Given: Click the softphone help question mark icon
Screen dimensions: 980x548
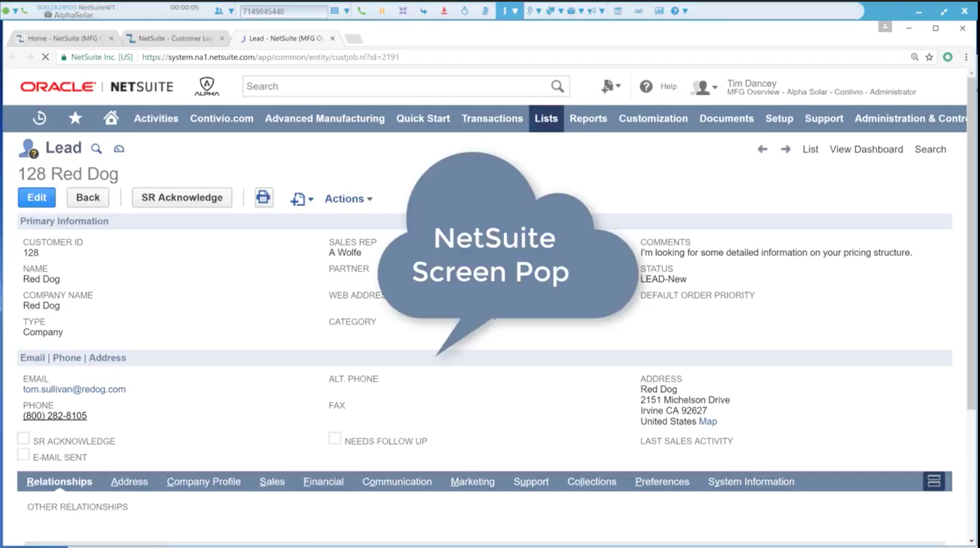Looking at the screenshot, I should (x=675, y=11).
